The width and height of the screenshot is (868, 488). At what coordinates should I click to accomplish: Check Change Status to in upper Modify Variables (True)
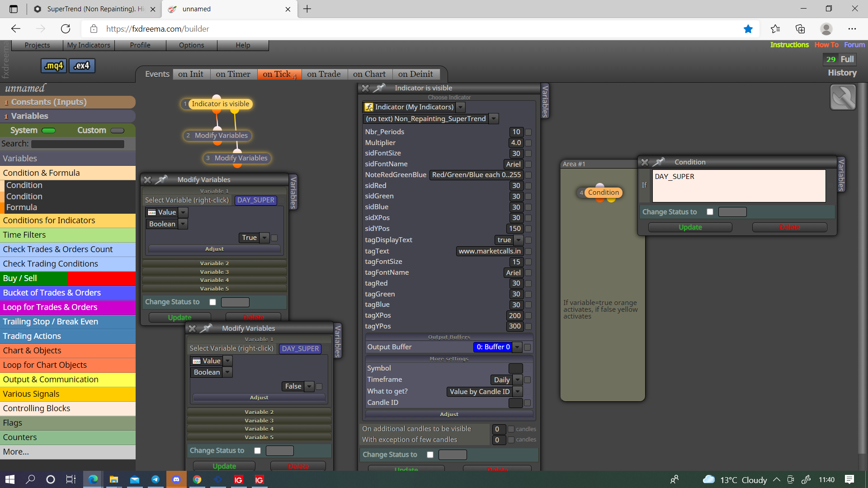pyautogui.click(x=212, y=302)
